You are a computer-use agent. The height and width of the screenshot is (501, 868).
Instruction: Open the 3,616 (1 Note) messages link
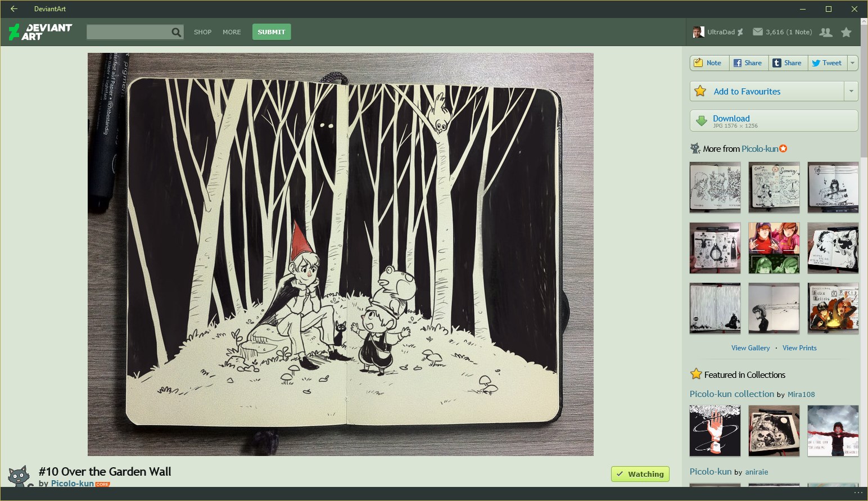[x=789, y=32]
